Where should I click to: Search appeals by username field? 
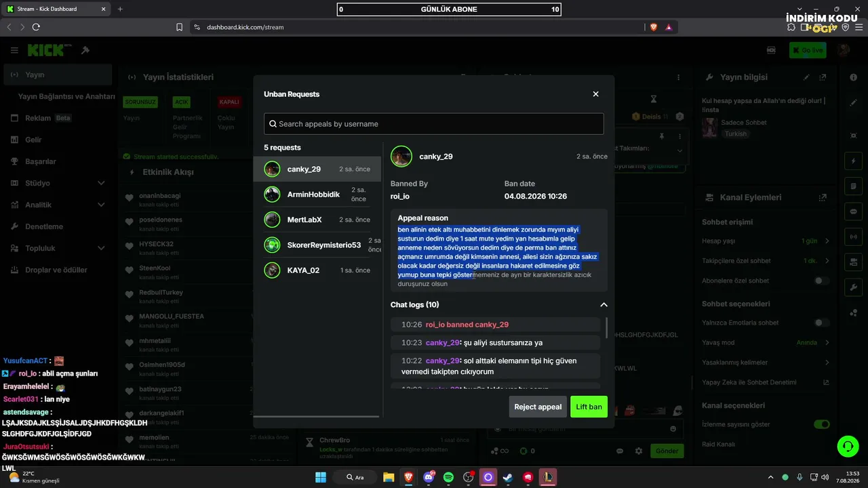coord(434,124)
